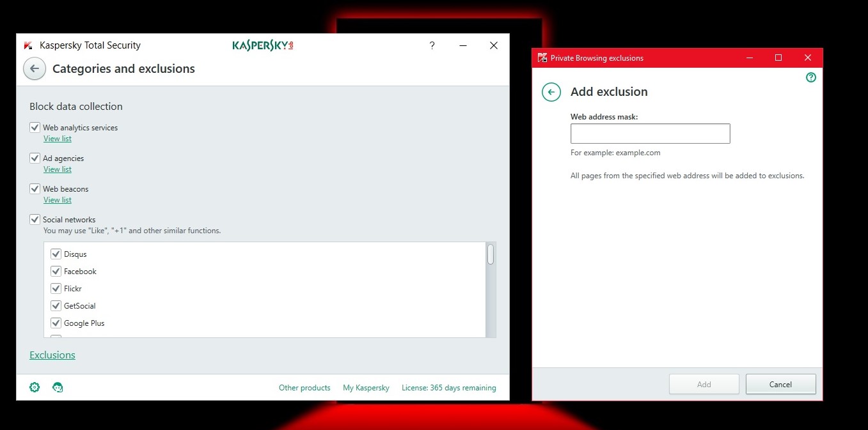Uncheck Disqus in social networks list
The image size is (868, 430).
coord(56,254)
